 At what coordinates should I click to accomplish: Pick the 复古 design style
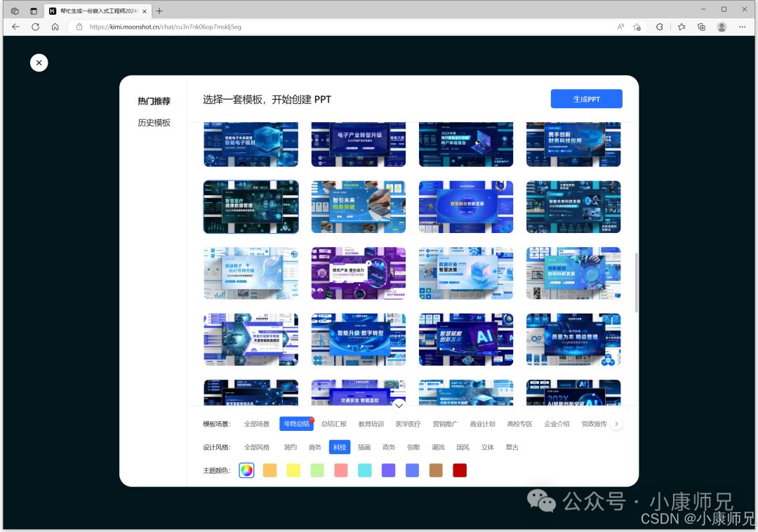click(512, 447)
